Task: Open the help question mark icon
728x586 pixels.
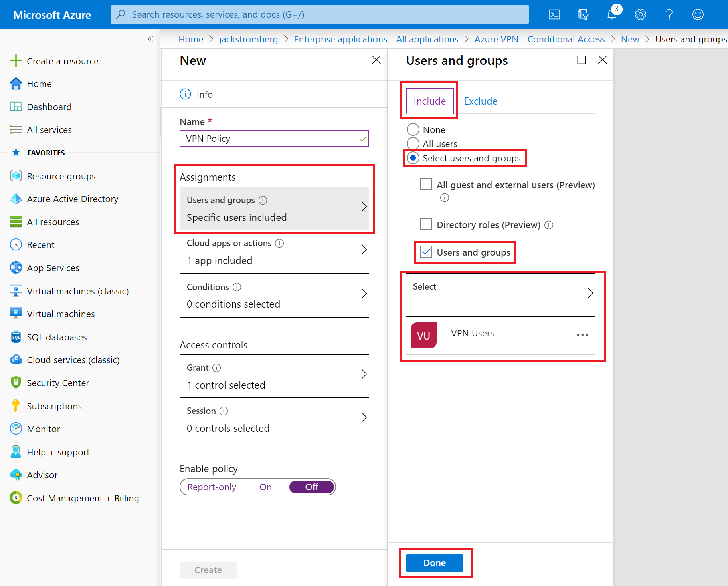Action: pyautogui.click(x=669, y=15)
